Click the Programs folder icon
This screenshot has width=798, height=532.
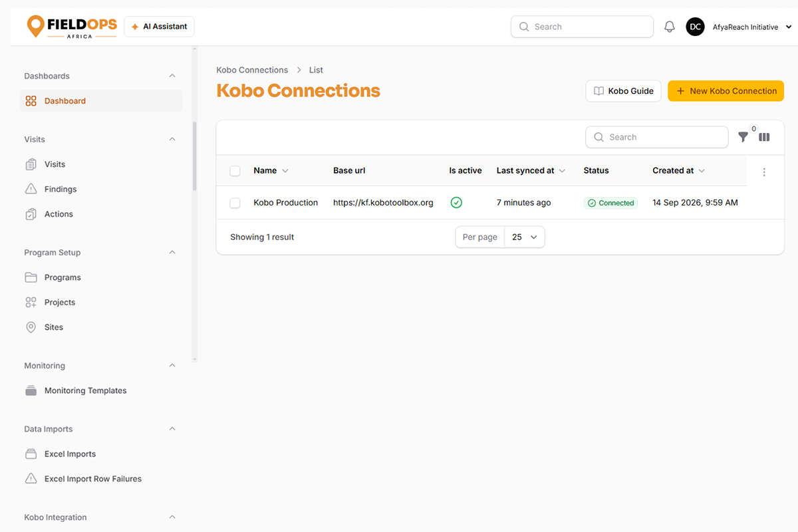(x=31, y=277)
